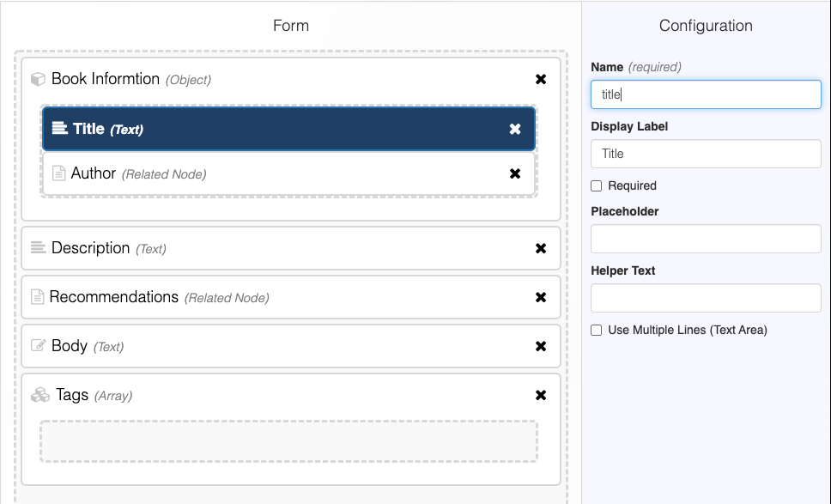The height and width of the screenshot is (504, 831).
Task: Click the Book Informtion cube icon
Action: pyautogui.click(x=38, y=79)
